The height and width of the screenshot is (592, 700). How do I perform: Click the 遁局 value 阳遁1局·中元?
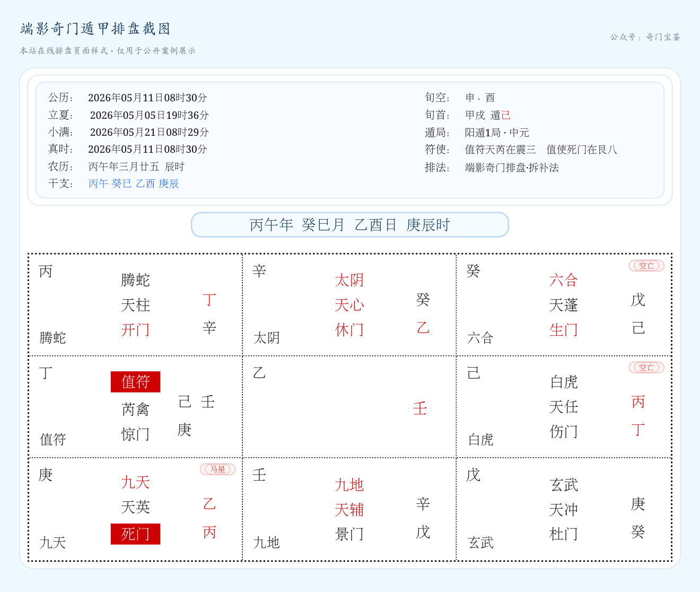coord(497,133)
